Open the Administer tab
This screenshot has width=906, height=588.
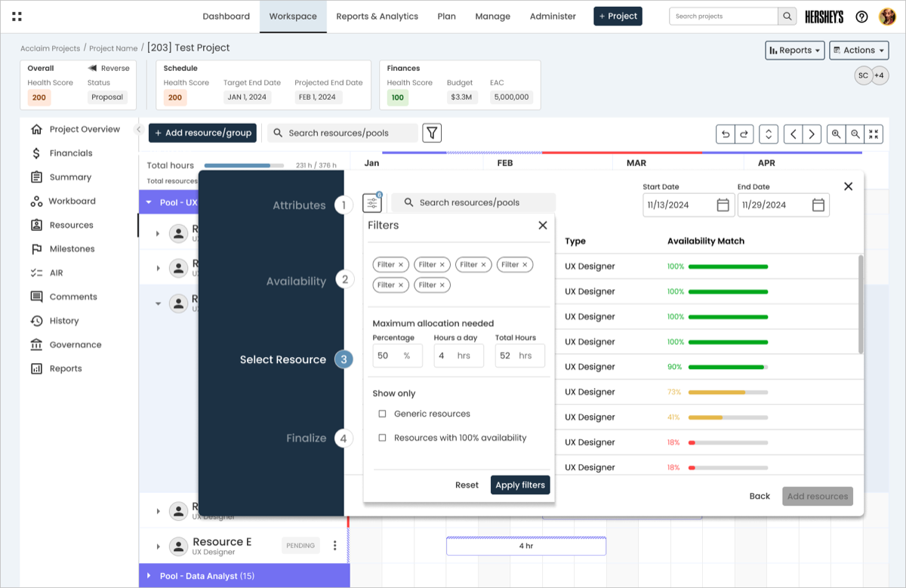(x=553, y=16)
